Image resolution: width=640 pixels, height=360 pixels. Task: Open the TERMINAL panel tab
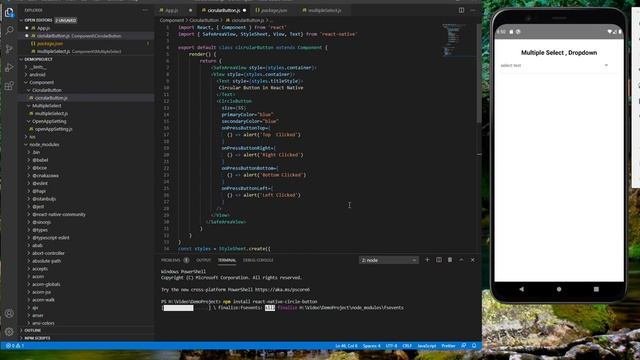pyautogui.click(x=227, y=260)
